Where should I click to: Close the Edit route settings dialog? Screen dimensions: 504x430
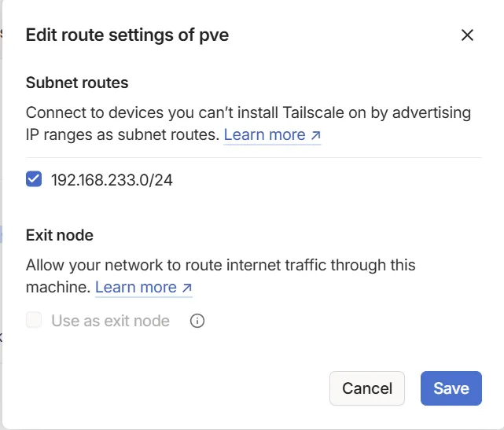(467, 35)
